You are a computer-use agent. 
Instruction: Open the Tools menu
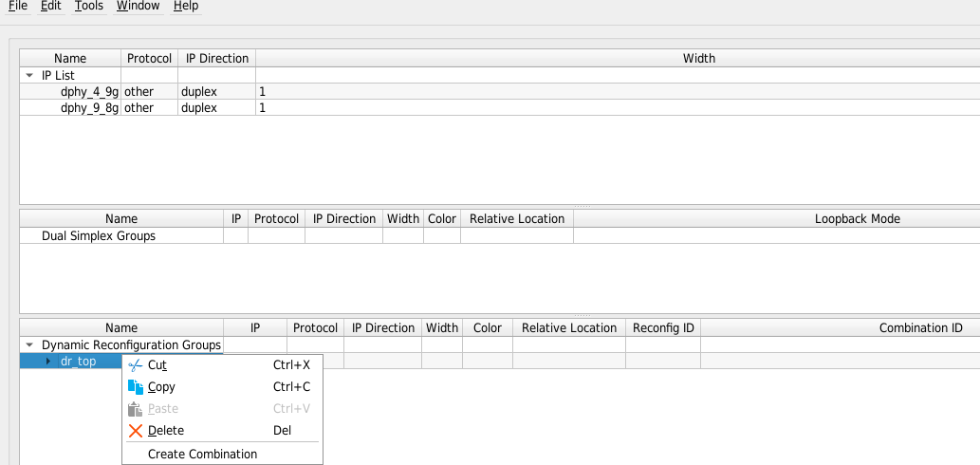[89, 6]
